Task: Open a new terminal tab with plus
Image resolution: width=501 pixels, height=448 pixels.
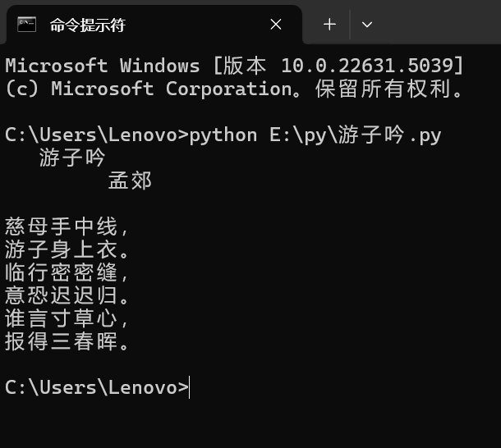Action: point(329,25)
